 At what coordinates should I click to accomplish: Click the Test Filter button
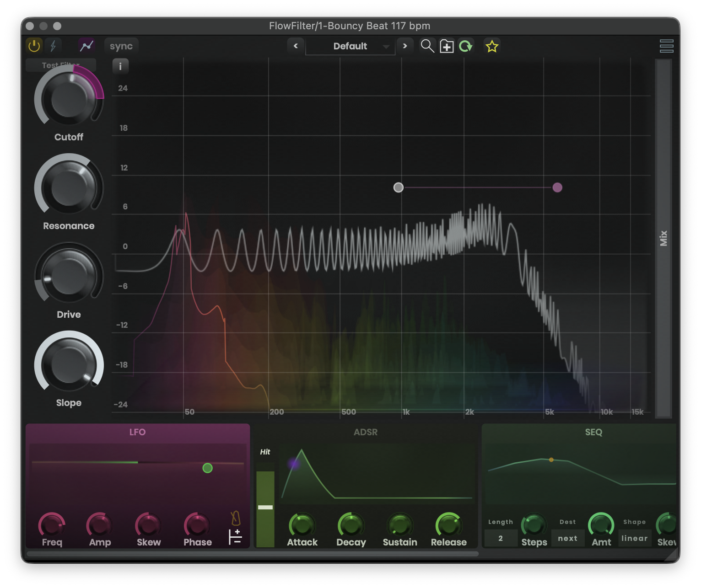tap(61, 65)
